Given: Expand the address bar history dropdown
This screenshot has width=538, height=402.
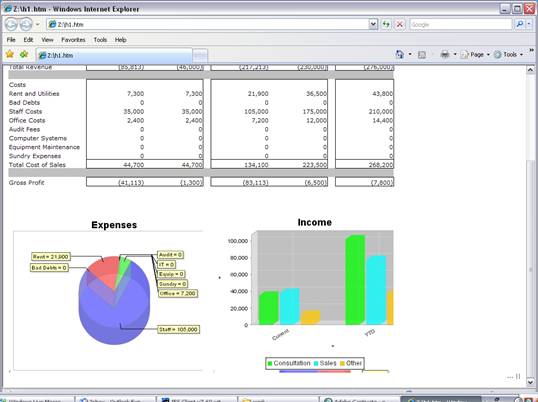Looking at the screenshot, I should click(373, 24).
